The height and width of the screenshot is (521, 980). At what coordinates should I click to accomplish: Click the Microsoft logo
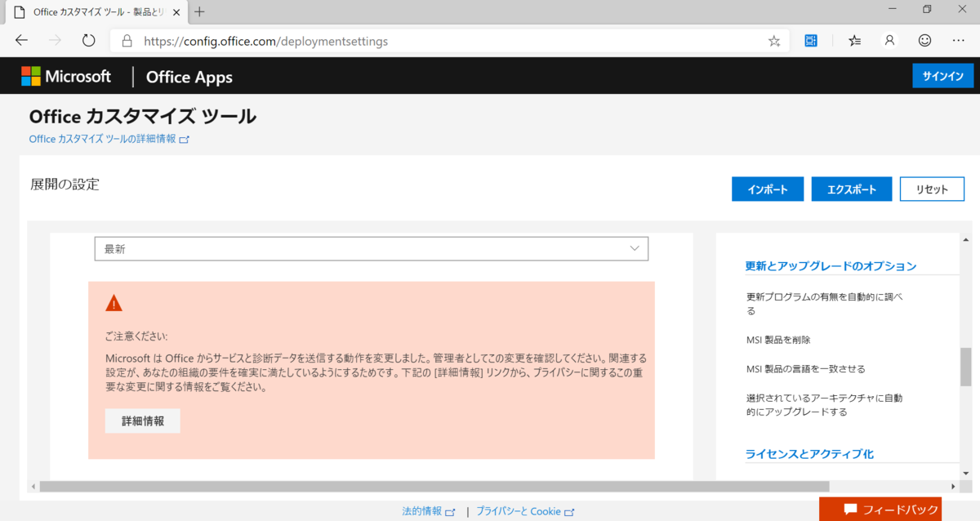coord(66,77)
